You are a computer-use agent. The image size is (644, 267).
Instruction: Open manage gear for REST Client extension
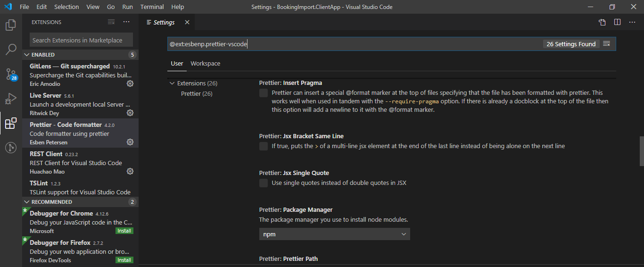point(130,171)
